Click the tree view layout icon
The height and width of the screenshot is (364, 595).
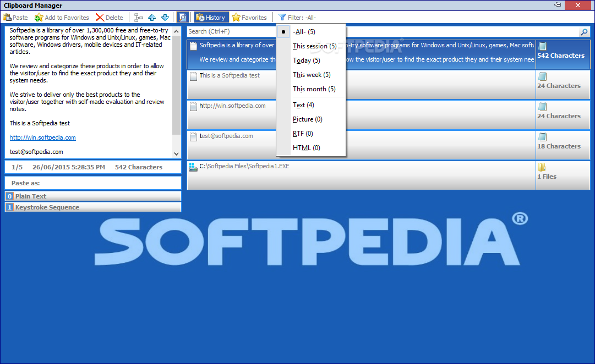coord(139,18)
